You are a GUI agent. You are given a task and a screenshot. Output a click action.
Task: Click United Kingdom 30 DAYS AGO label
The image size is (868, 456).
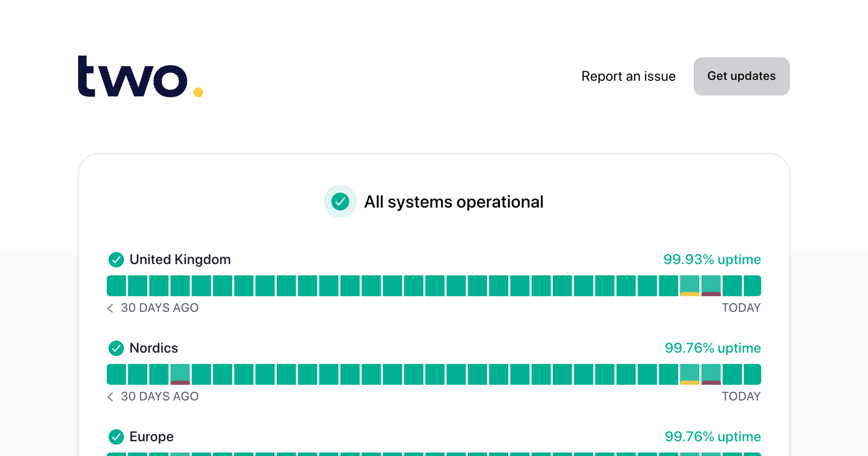[x=159, y=308]
